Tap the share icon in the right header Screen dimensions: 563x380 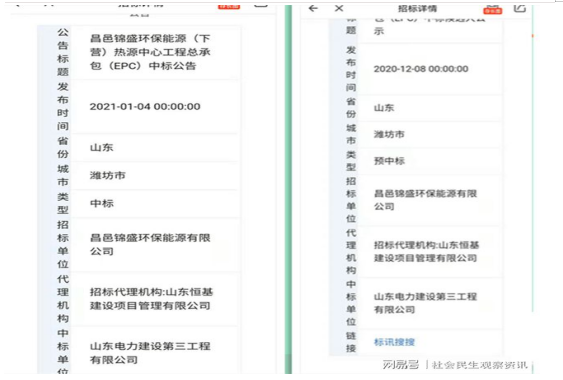520,8
